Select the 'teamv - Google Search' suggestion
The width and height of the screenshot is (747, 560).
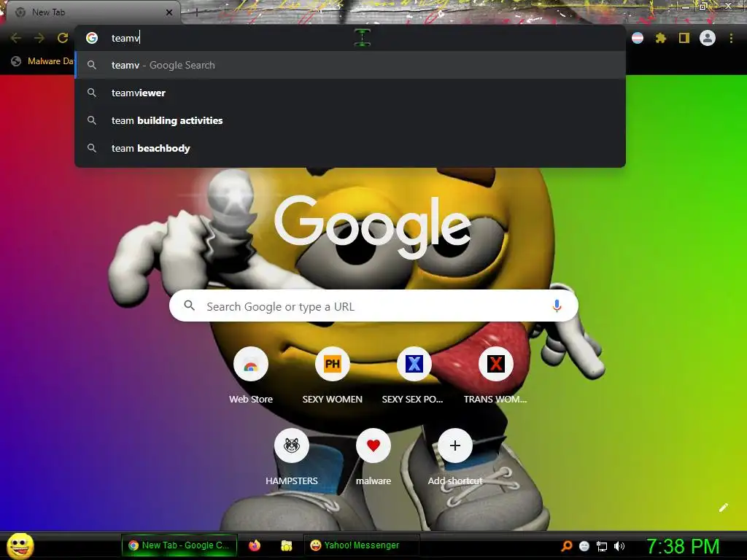[x=350, y=65]
